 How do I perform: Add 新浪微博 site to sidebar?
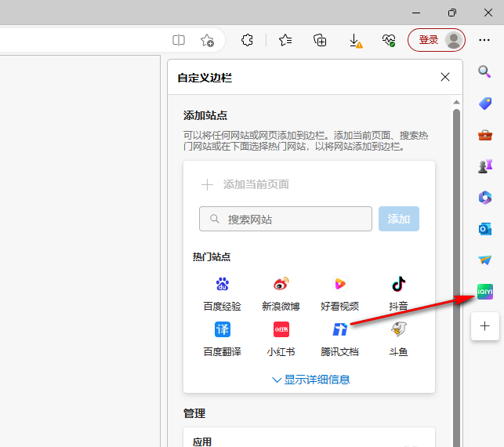(281, 293)
